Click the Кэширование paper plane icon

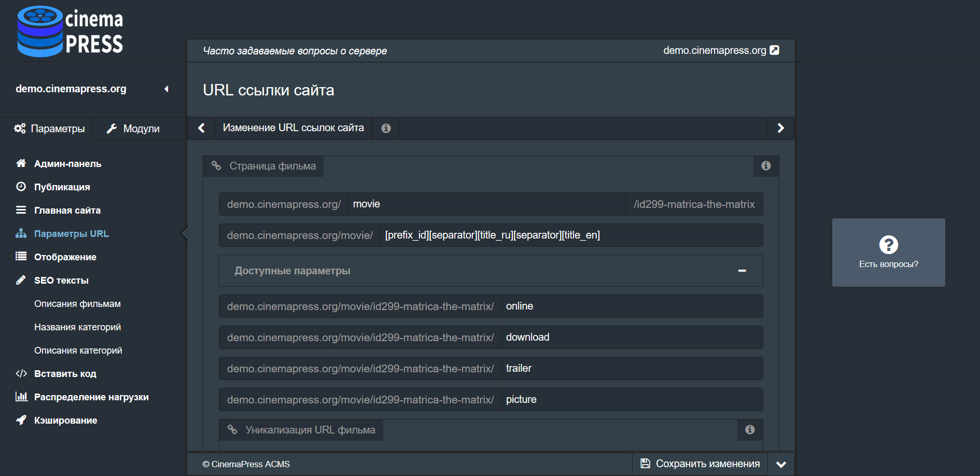(x=21, y=420)
